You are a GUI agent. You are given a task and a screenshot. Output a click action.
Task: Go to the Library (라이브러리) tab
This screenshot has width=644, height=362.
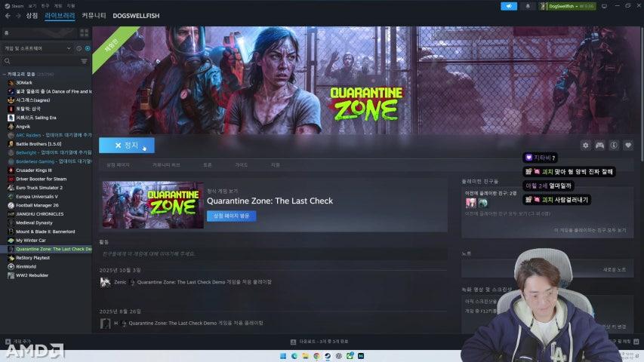click(60, 16)
